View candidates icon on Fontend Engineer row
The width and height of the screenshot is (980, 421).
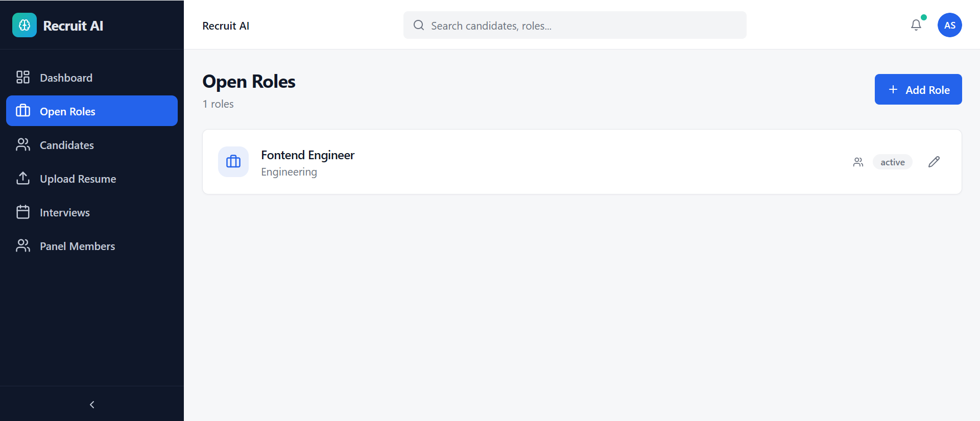click(858, 162)
